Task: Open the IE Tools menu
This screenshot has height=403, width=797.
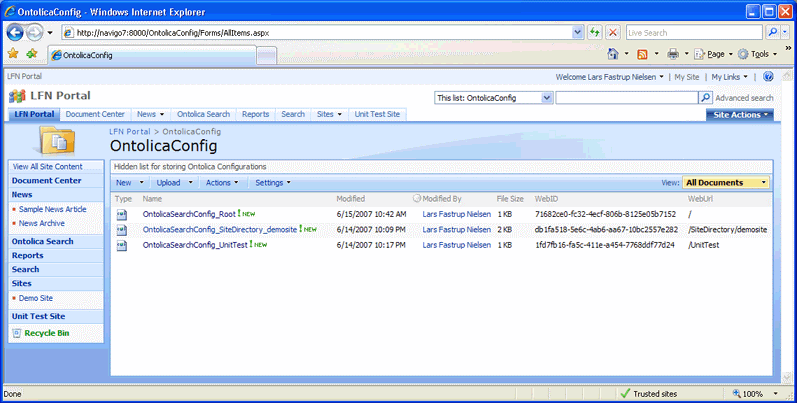Action: (757, 54)
